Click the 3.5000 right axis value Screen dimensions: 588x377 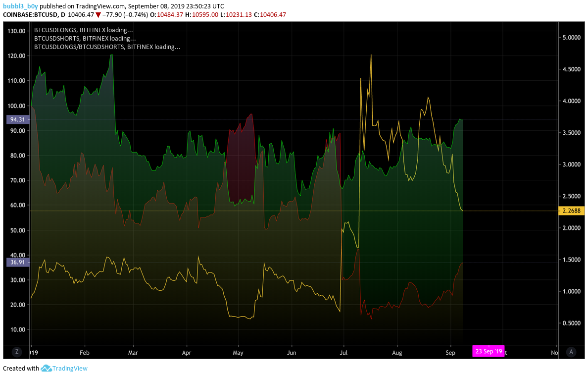pyautogui.click(x=571, y=133)
